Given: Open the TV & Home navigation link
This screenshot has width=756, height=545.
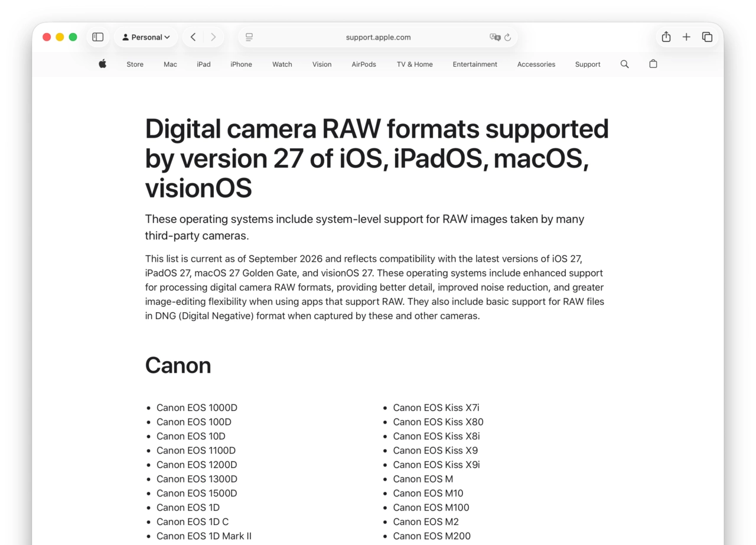Looking at the screenshot, I should coord(415,64).
